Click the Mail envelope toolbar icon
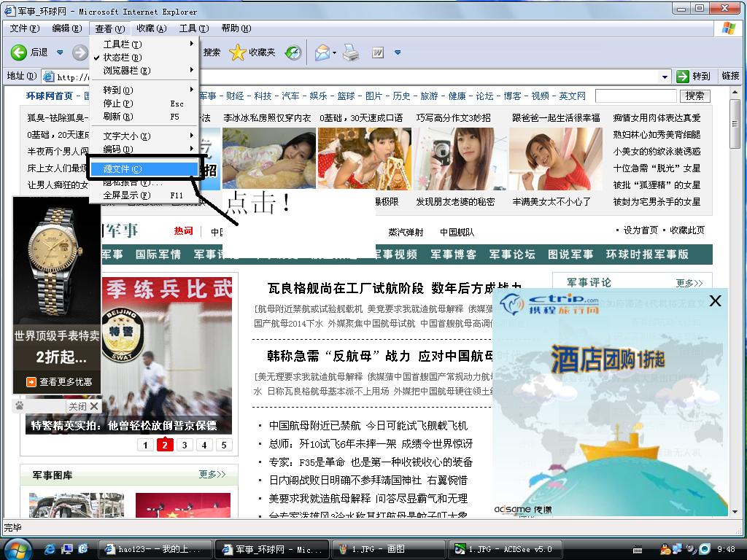The width and height of the screenshot is (747, 560). (x=322, y=52)
